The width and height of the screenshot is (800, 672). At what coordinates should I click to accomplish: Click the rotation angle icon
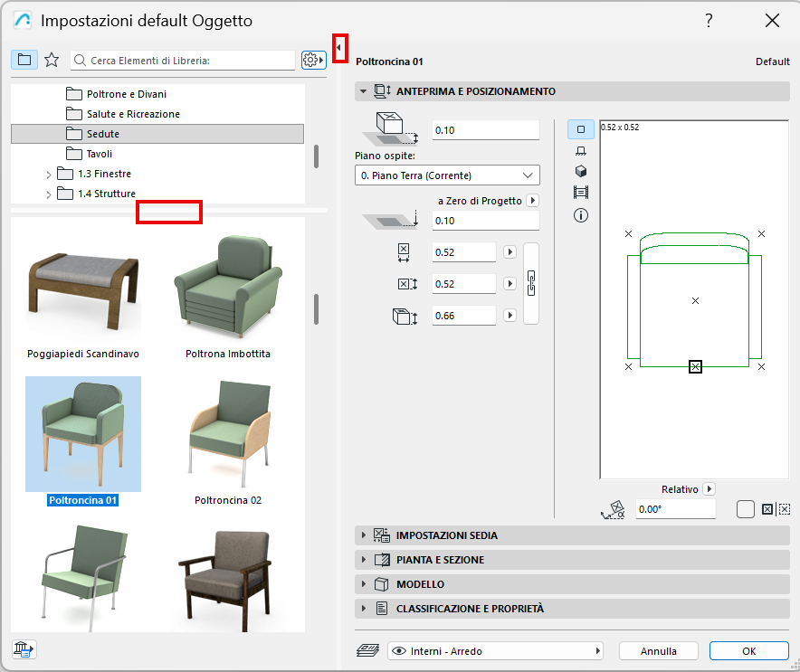(x=613, y=509)
